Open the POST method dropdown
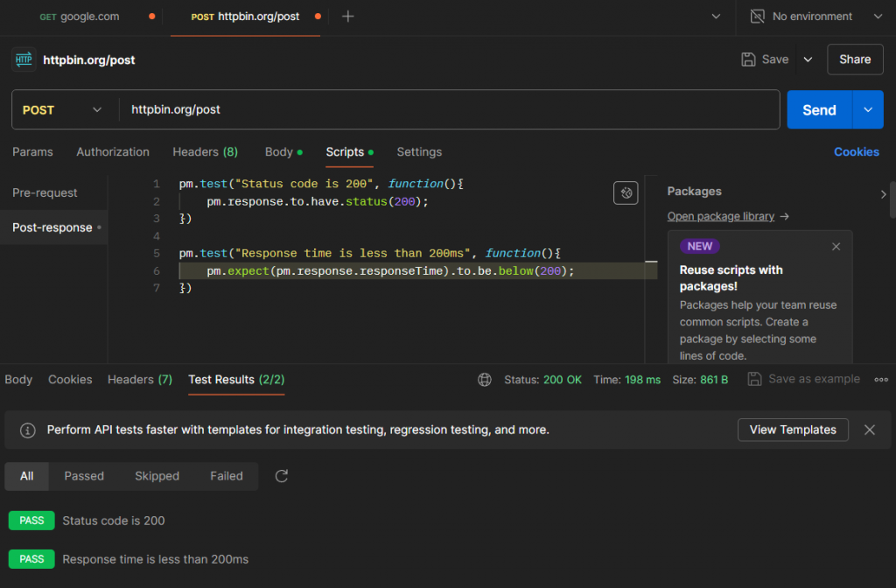 click(63, 109)
